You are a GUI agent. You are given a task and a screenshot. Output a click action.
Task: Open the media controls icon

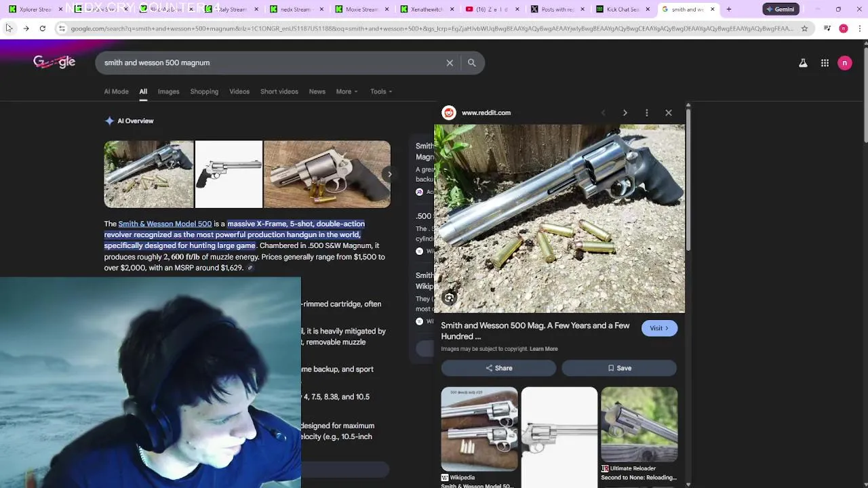[827, 28]
